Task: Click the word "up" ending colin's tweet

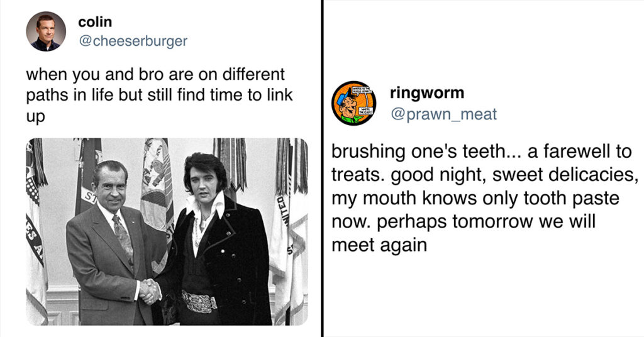Action: coord(35,117)
